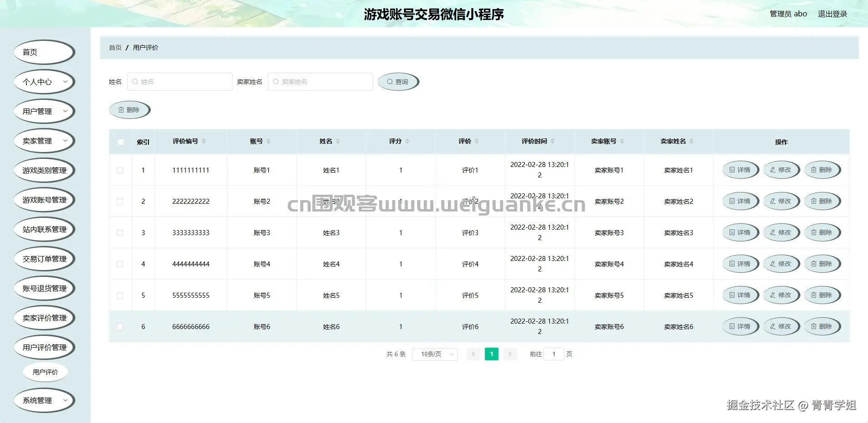The image size is (868, 423).
Task: Collapse 用户评价管理 in the sidebar
Action: pos(44,347)
